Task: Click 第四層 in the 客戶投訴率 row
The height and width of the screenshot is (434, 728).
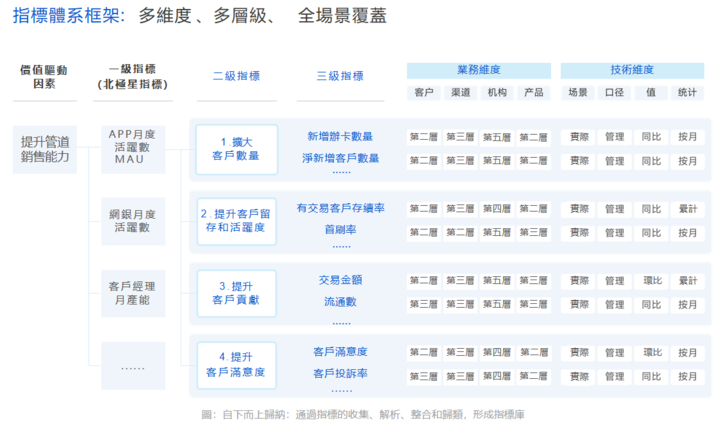Action: (497, 376)
